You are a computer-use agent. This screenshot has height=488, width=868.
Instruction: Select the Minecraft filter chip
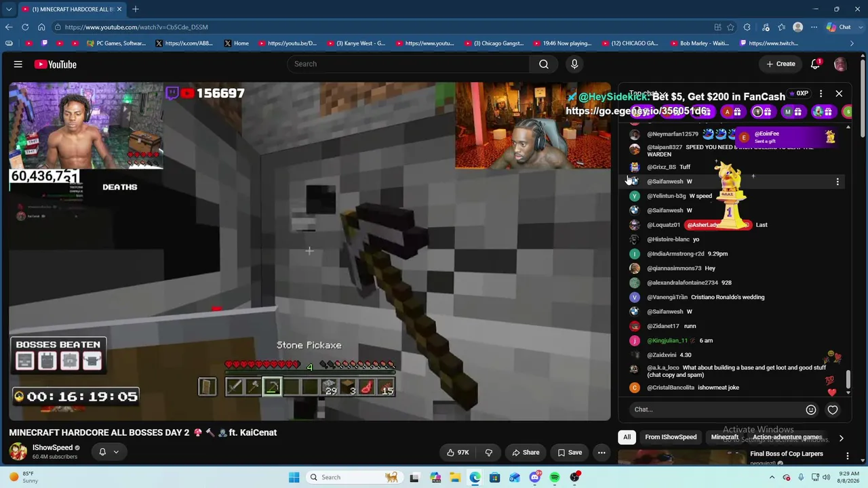(x=724, y=437)
